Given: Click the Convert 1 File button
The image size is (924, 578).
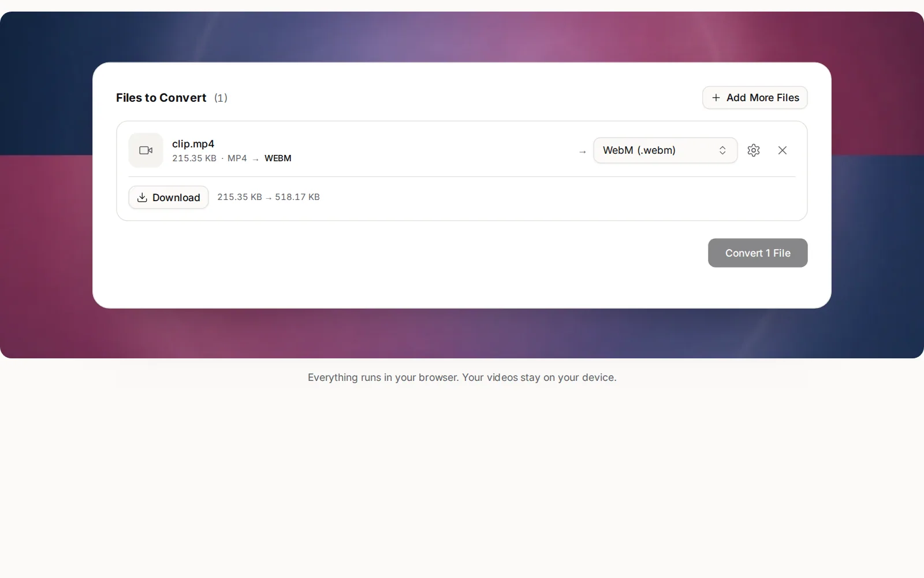Looking at the screenshot, I should (x=758, y=253).
